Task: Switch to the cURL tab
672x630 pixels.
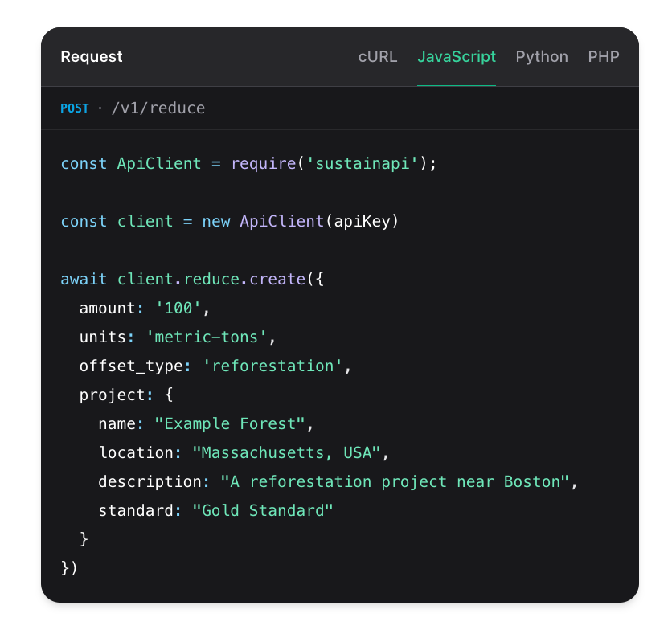Action: coord(377,57)
